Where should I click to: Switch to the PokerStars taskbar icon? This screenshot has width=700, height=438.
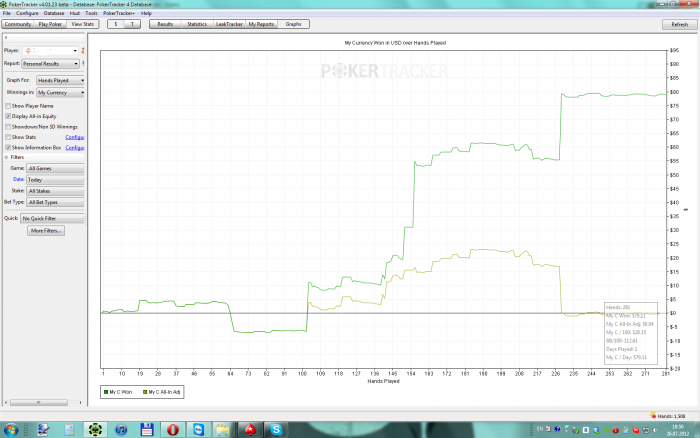(x=250, y=430)
